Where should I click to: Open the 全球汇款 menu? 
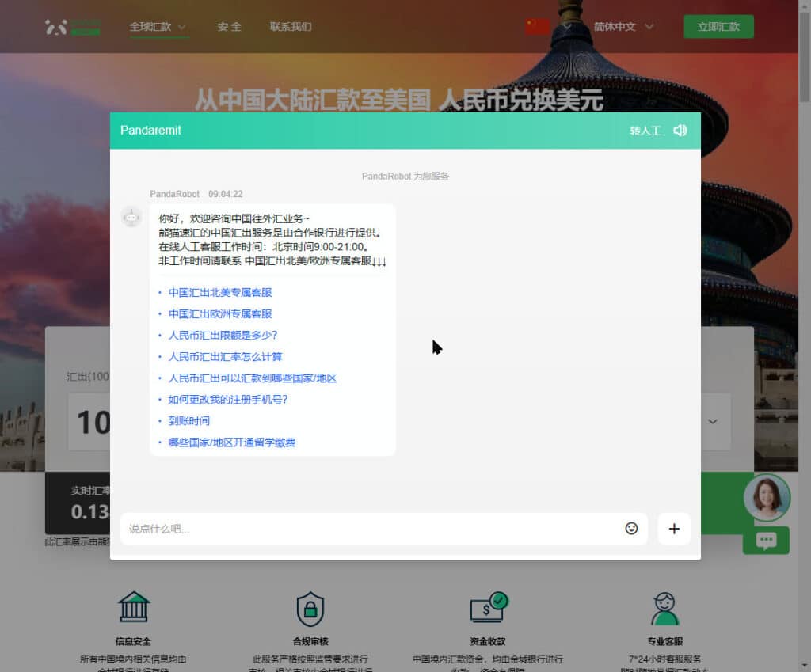point(150,27)
